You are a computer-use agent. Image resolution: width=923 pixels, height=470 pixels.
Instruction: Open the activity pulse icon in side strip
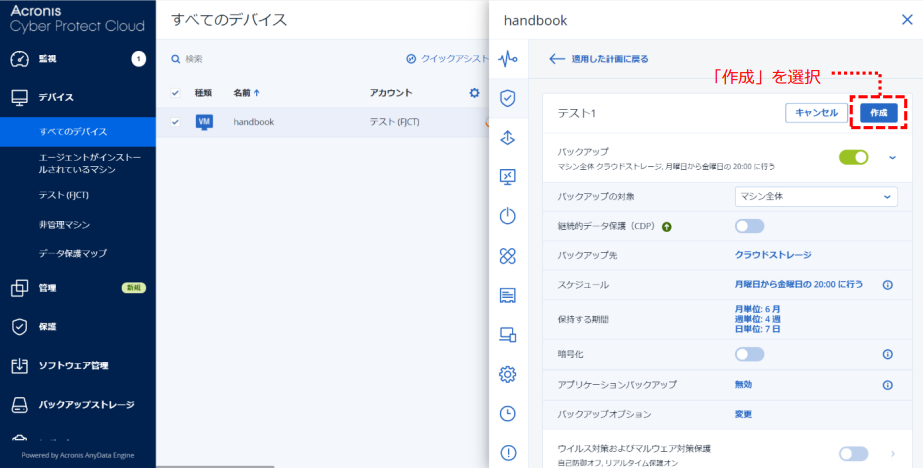tap(508, 59)
